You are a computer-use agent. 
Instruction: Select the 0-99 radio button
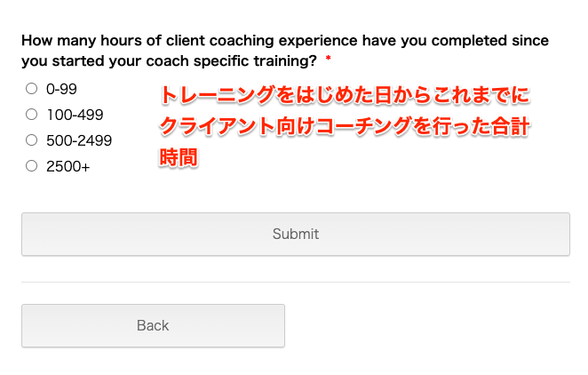tap(32, 89)
